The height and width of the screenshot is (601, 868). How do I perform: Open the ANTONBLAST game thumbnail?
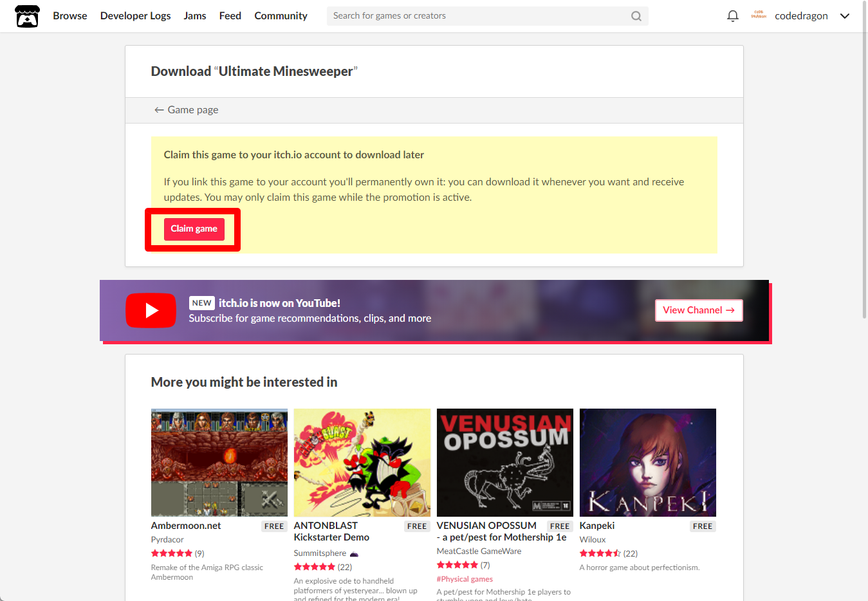[362, 463]
